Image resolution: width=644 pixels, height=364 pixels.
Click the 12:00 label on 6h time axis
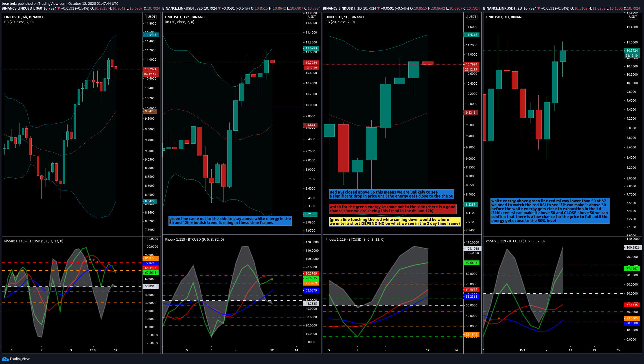[x=93, y=350]
